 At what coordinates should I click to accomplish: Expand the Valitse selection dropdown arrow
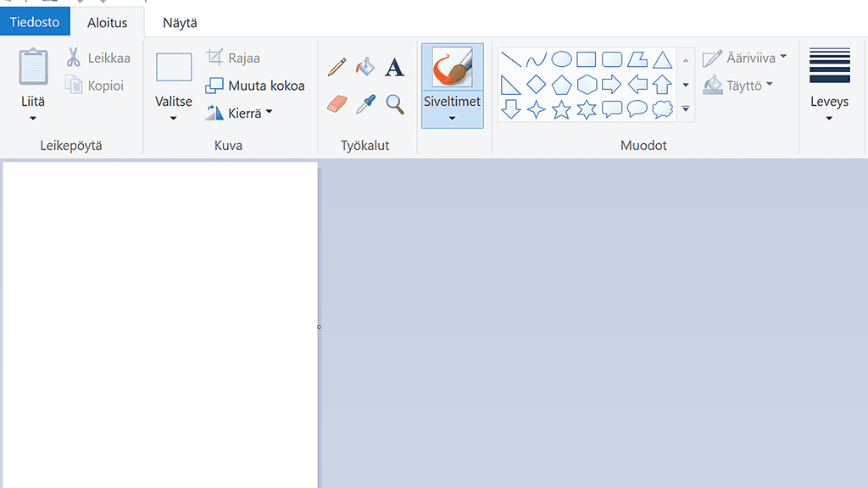coord(173,118)
